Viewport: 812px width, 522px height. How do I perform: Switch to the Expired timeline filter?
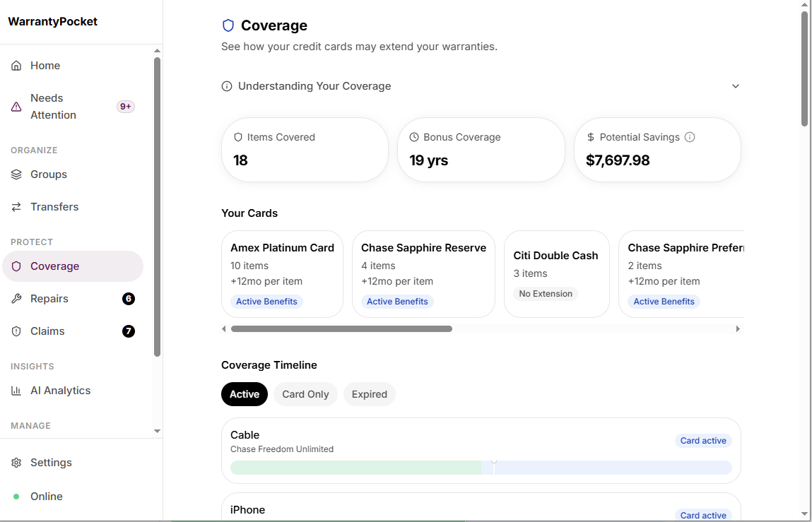pos(369,394)
